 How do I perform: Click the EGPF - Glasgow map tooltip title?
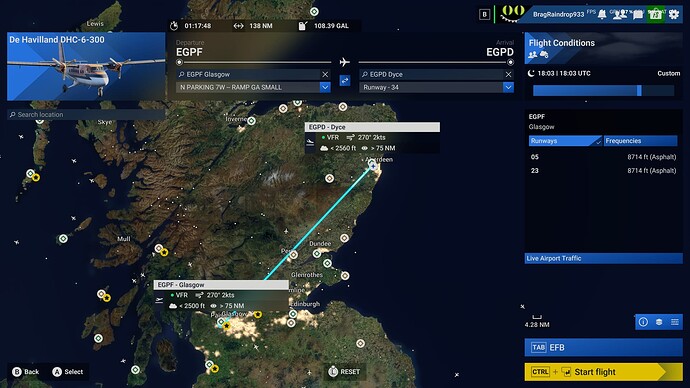coord(221,285)
